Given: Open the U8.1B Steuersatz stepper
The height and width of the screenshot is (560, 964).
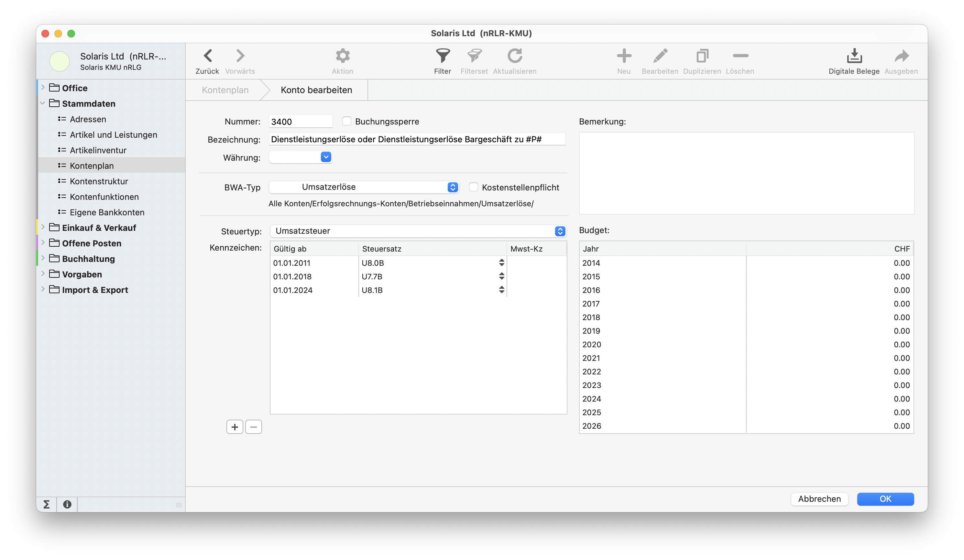Looking at the screenshot, I should (x=501, y=290).
